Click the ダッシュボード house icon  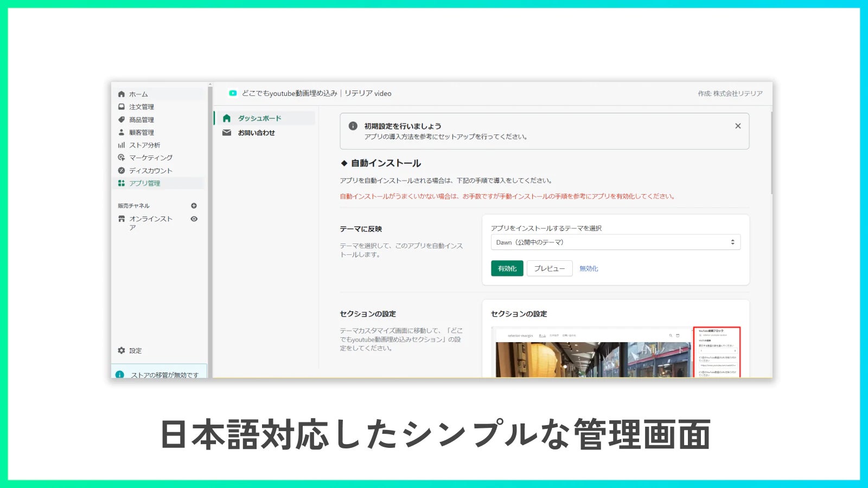pyautogui.click(x=227, y=118)
